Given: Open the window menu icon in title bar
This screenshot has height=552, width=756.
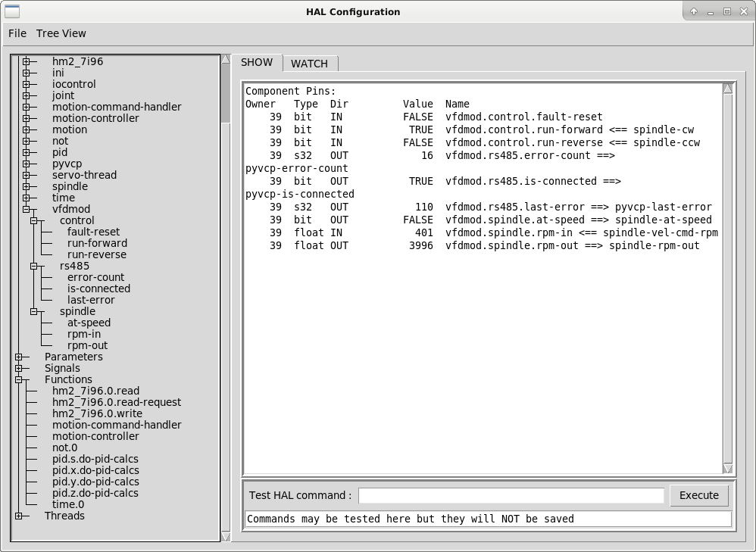Looking at the screenshot, I should pyautogui.click(x=12, y=11).
